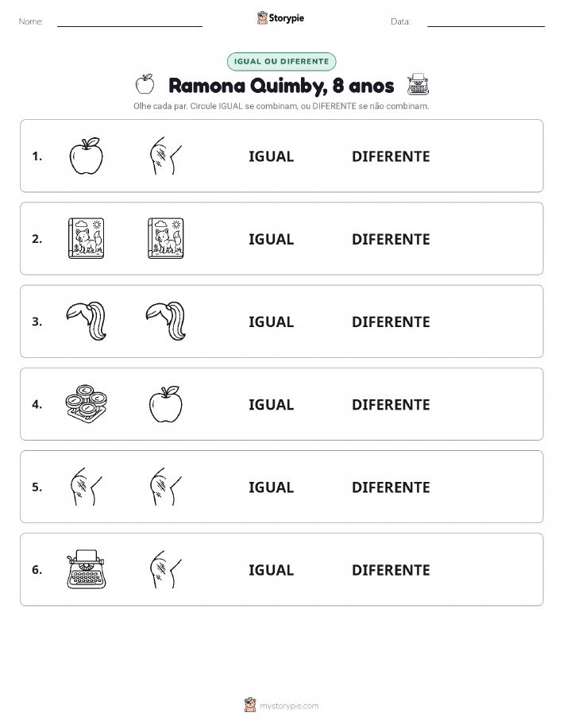This screenshot has width=563, height=728.
Task: Click the knee icon in row 1
Action: [166, 156]
